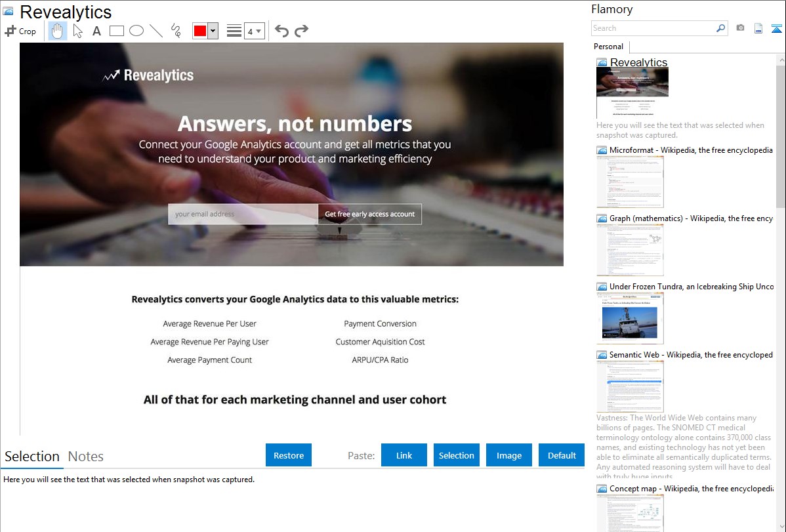Paste as Selection
Viewport: 786px width, 532px height.
click(456, 455)
